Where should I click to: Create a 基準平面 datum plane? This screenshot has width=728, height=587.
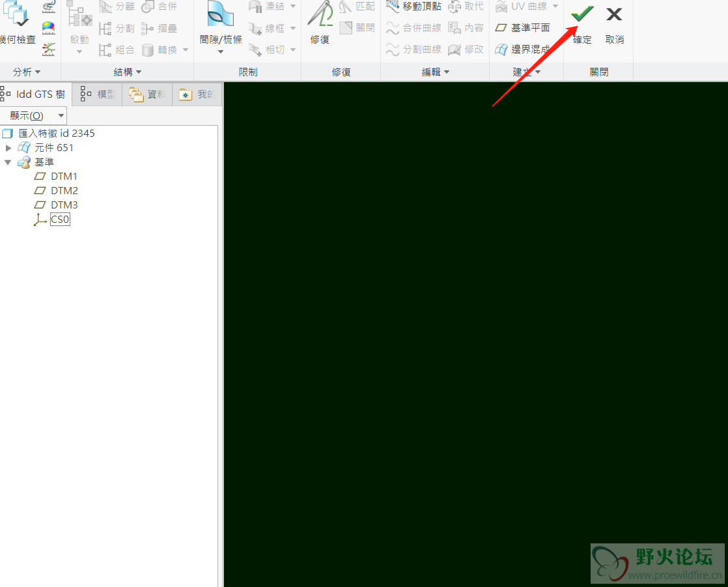coord(522,28)
